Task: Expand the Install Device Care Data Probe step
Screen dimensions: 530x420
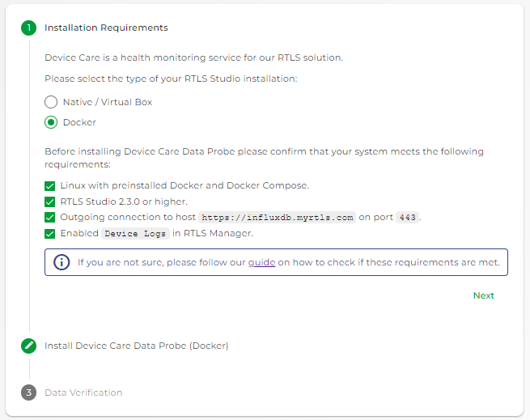Action: (x=137, y=346)
